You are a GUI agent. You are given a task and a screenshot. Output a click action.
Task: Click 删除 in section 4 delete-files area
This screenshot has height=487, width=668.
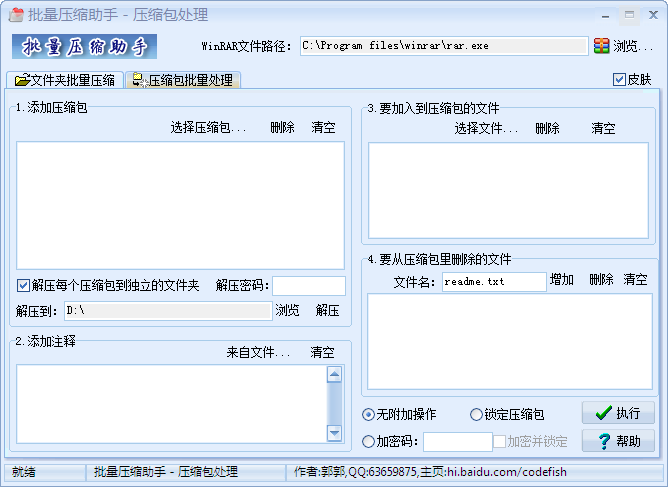point(602,280)
